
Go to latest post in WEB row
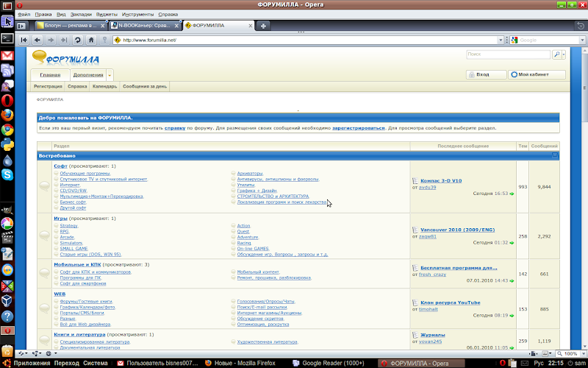tap(512, 316)
